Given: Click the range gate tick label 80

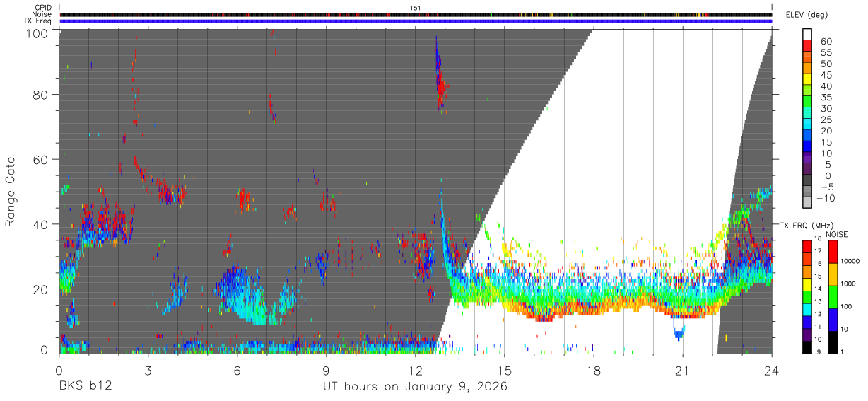Looking at the screenshot, I should click(41, 95).
